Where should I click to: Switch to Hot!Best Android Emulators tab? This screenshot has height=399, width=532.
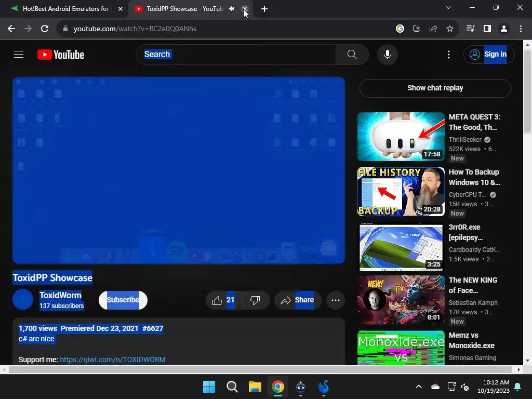click(65, 9)
